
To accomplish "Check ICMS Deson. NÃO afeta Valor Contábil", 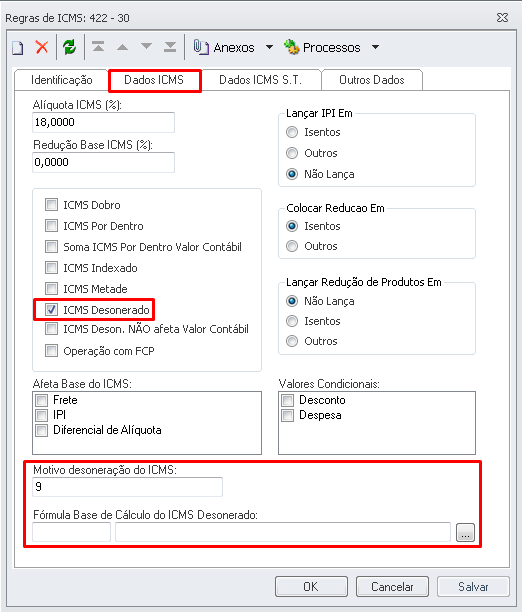I will (x=51, y=329).
